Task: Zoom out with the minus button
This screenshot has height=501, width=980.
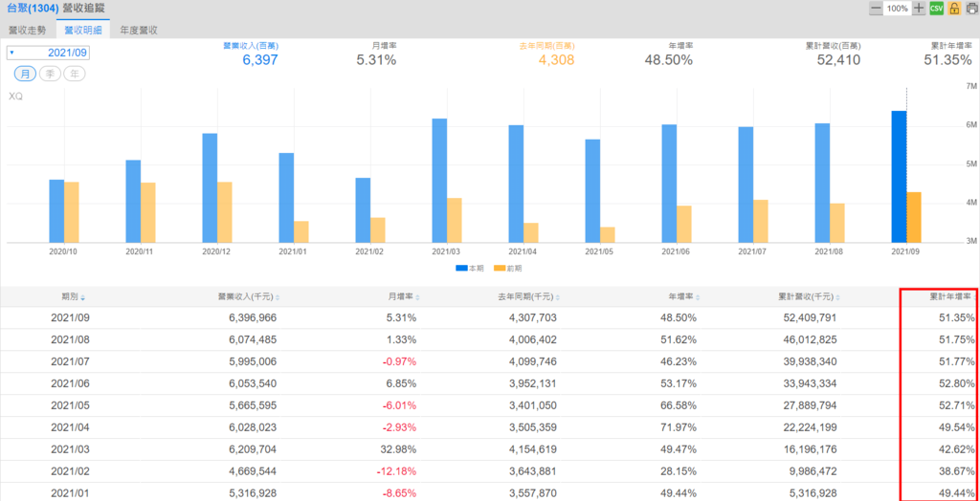Action: [876, 8]
